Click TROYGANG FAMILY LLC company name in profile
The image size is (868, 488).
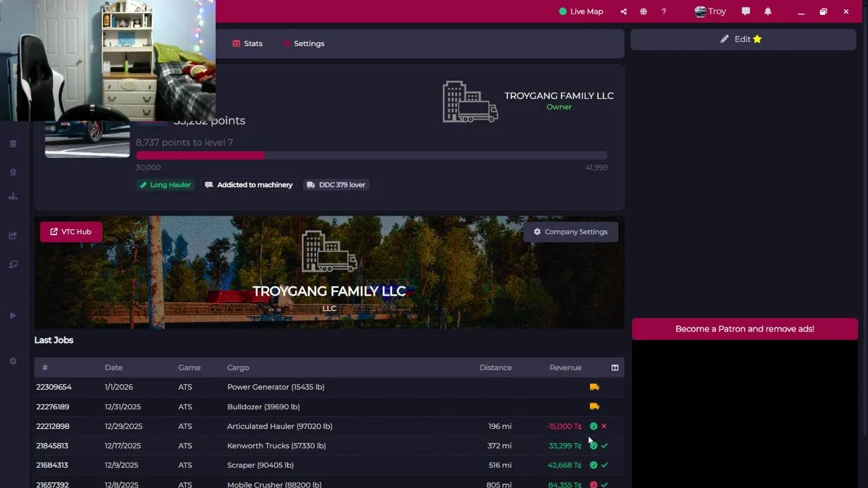pos(559,96)
